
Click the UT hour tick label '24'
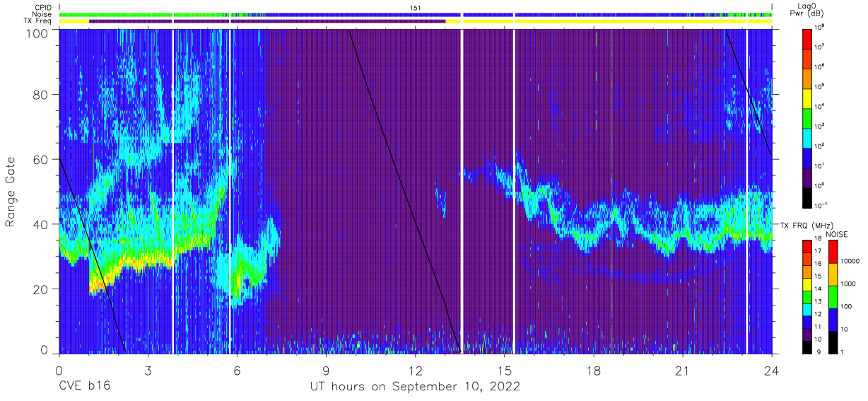tap(772, 370)
